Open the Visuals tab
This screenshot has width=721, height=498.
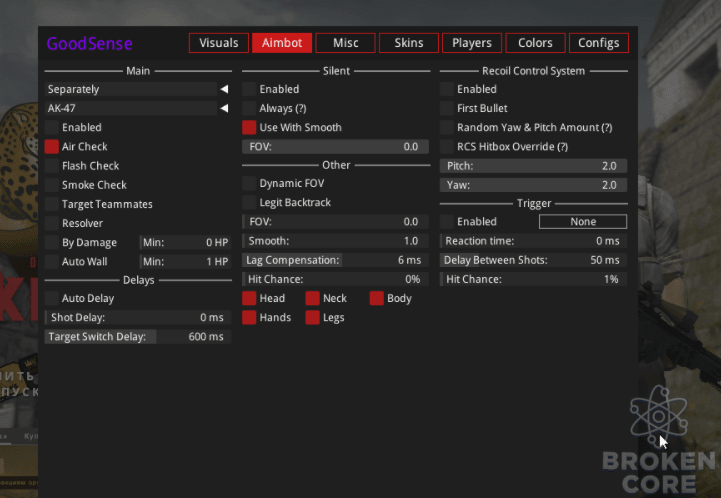[219, 43]
